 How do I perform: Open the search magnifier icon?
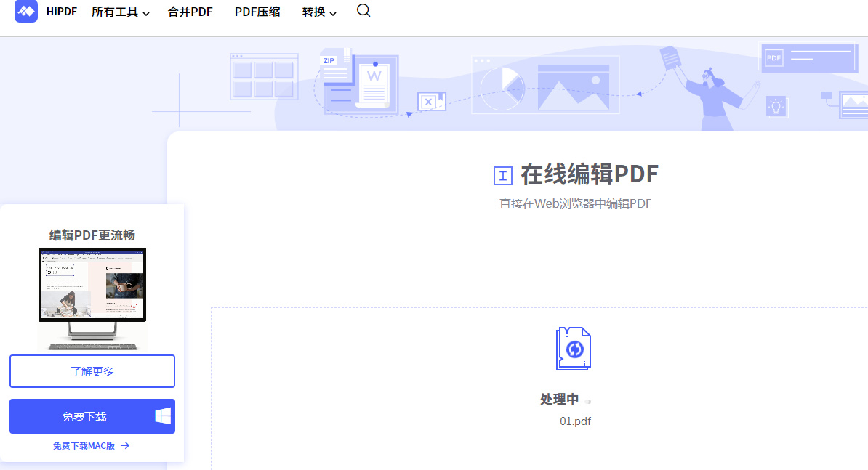pyautogui.click(x=363, y=11)
